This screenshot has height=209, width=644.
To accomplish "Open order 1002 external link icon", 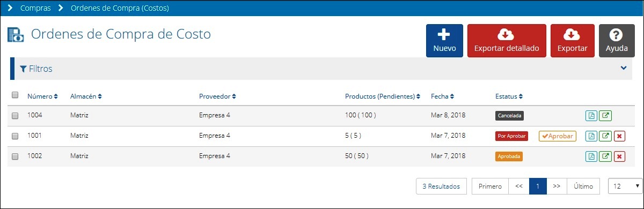I will pyautogui.click(x=605, y=156).
